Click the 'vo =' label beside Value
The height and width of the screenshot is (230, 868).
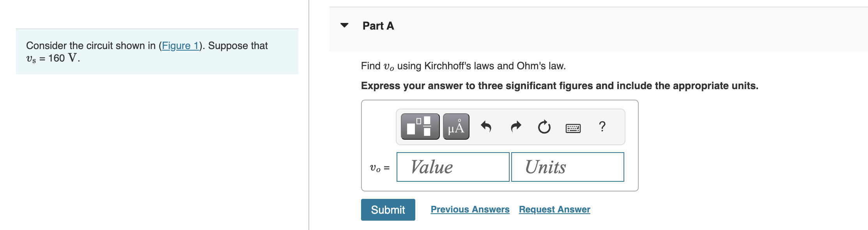(x=379, y=168)
